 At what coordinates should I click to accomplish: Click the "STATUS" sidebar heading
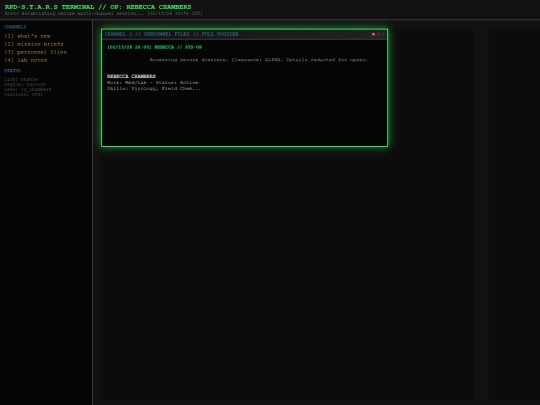(12, 71)
